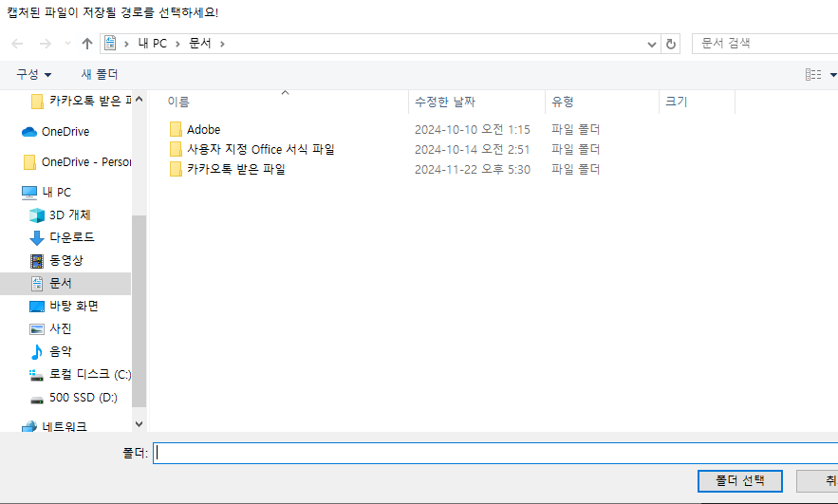Open the 구성 menu
The width and height of the screenshot is (838, 504).
tap(33, 74)
